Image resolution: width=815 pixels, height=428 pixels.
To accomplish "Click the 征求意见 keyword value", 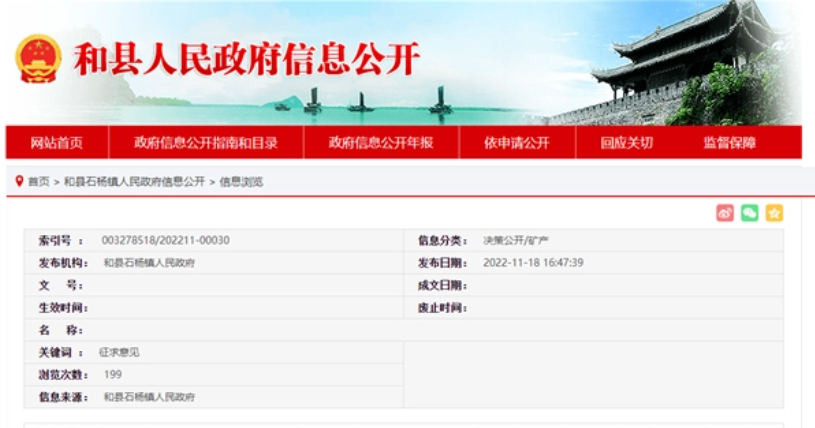I will (x=119, y=352).
